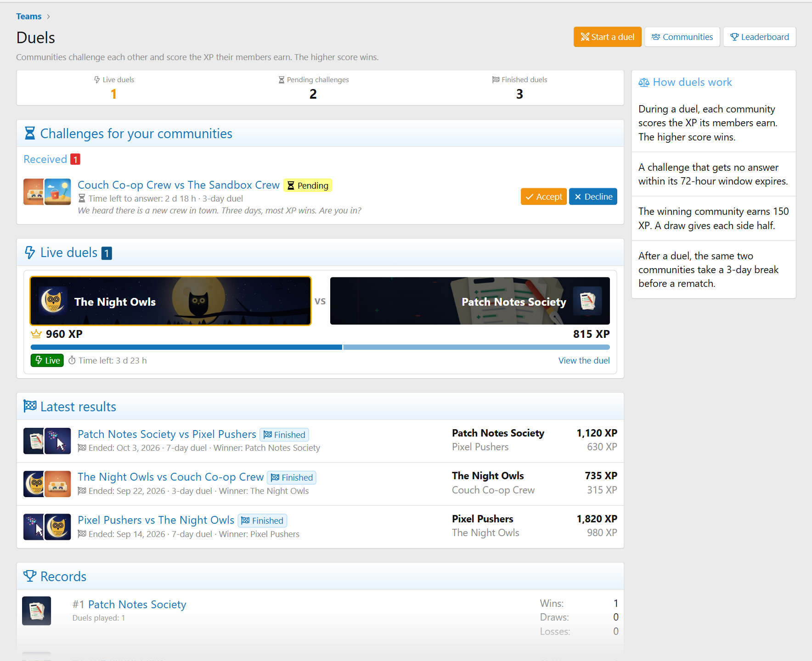Click the scales icon beside How duels work

point(644,82)
